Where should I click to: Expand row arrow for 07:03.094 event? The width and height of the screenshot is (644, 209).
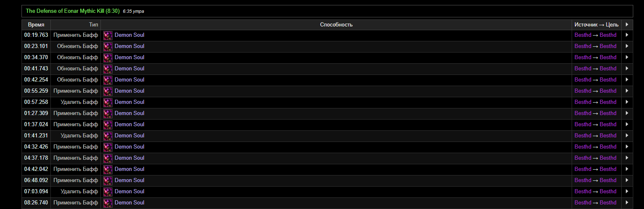coord(627,192)
